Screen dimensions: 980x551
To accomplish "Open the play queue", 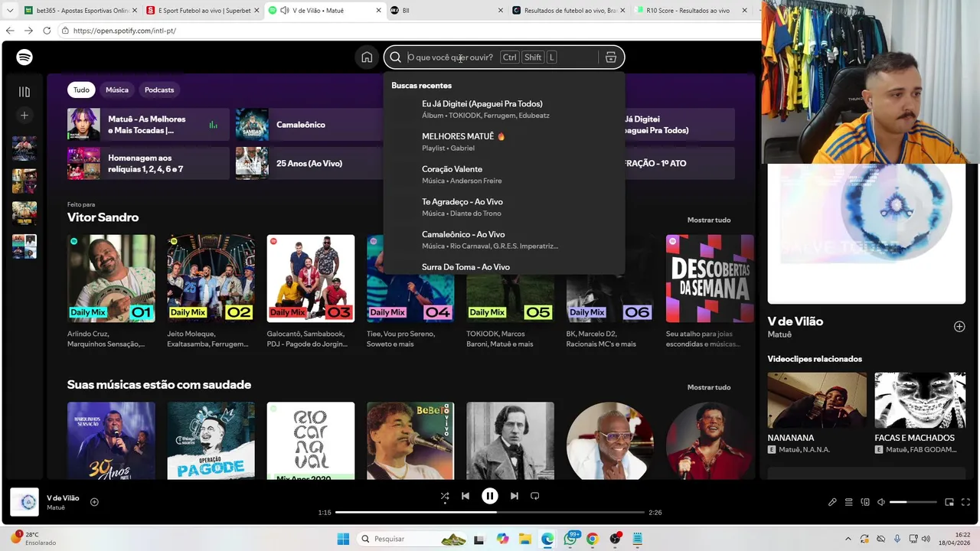I will [x=848, y=502].
